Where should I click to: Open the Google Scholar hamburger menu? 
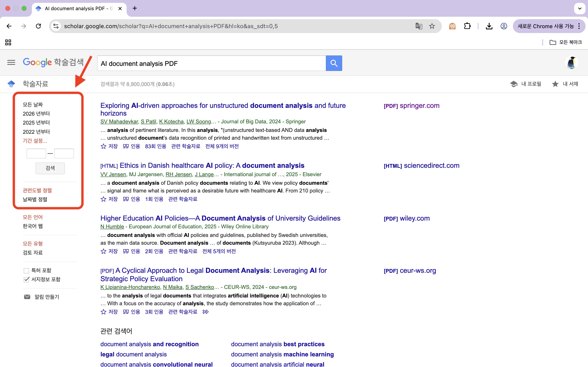[11, 62]
